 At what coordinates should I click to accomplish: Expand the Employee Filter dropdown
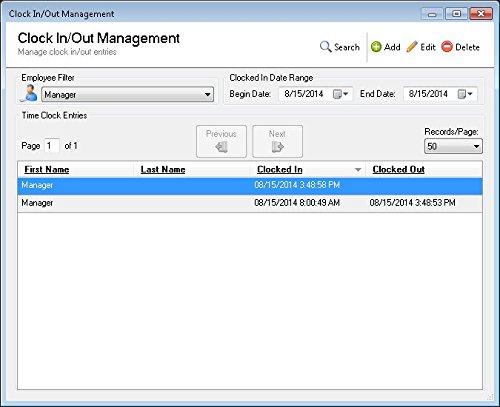pos(208,95)
